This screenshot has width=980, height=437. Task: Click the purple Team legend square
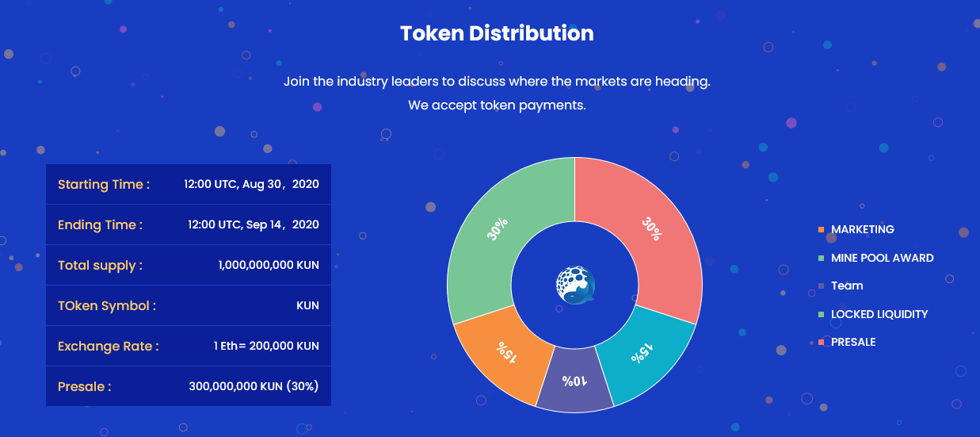tap(821, 286)
